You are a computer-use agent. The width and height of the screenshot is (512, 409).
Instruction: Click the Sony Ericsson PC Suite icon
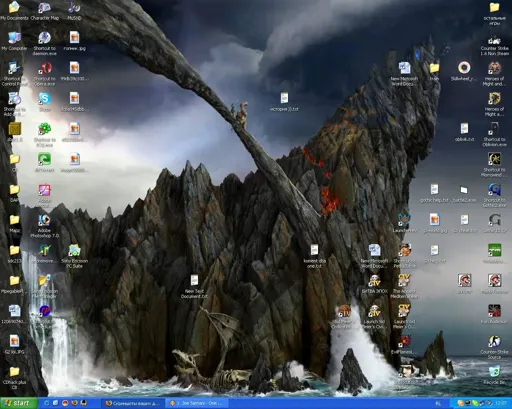coord(74,256)
